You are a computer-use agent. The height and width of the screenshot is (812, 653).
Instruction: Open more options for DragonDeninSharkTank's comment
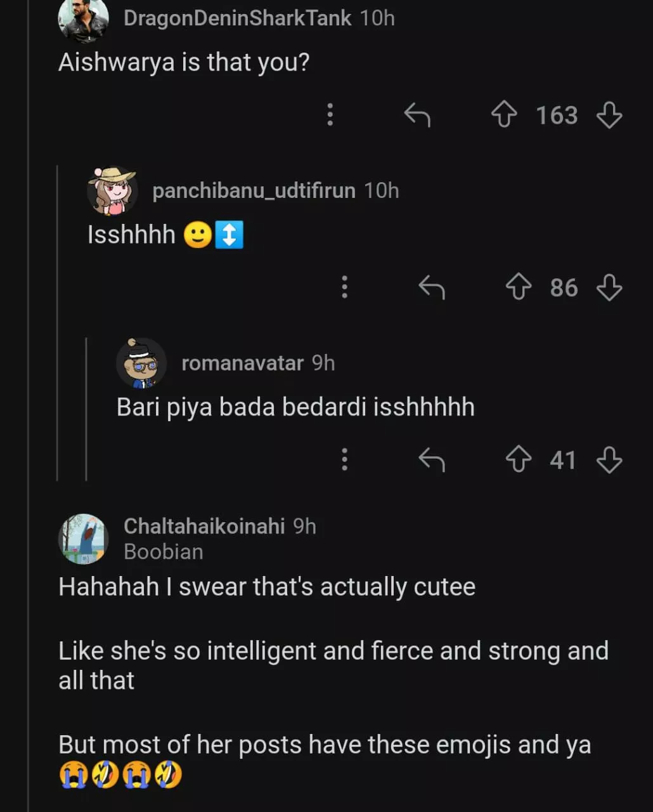[x=330, y=115]
